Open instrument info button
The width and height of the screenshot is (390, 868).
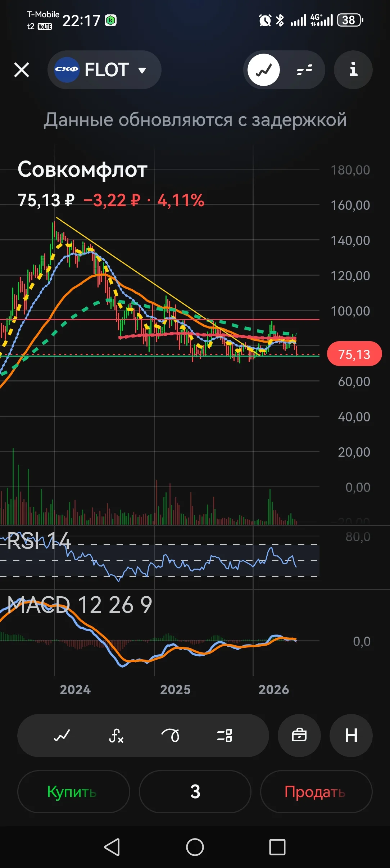[x=353, y=70]
